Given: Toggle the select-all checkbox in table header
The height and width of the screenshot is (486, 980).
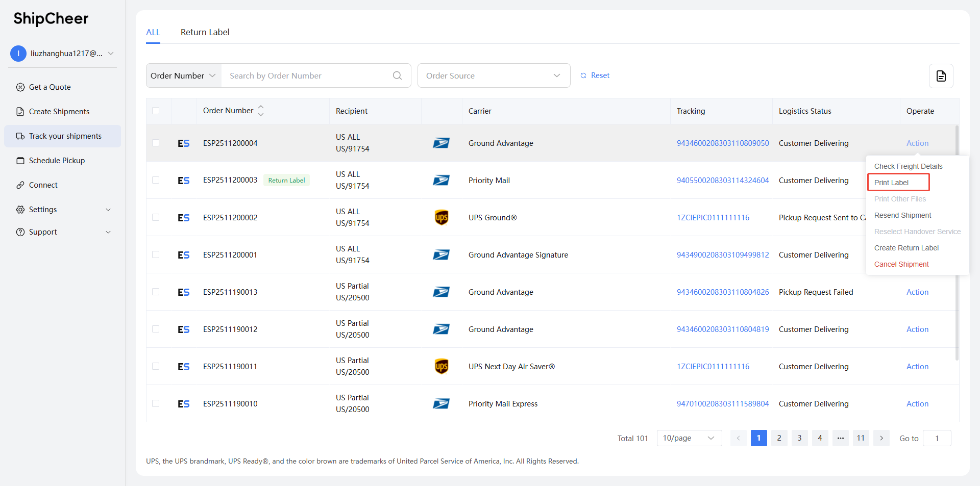Looking at the screenshot, I should coord(156,111).
